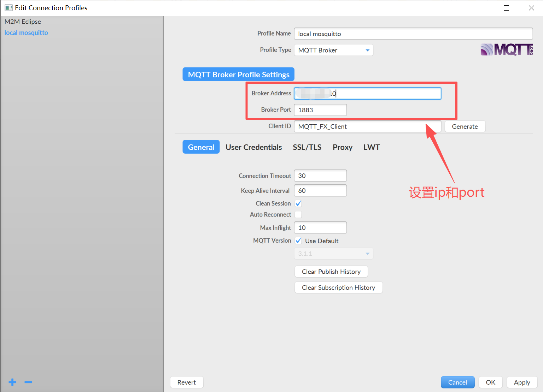Click Clear Subscription History button
This screenshot has width=543, height=392.
338,287
